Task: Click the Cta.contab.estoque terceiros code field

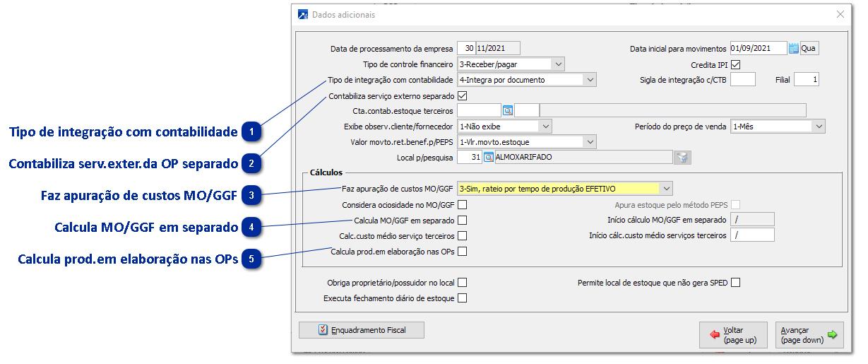Action: click(480, 111)
